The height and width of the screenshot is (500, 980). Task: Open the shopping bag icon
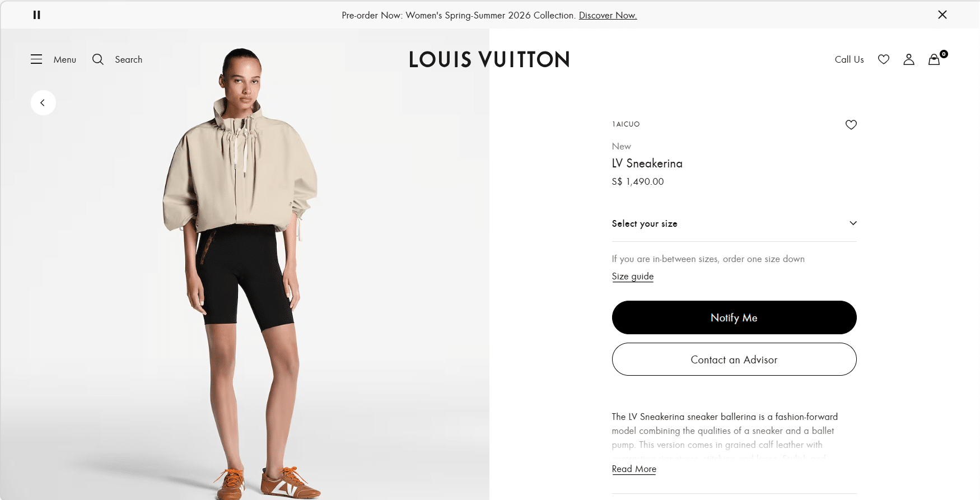[934, 59]
